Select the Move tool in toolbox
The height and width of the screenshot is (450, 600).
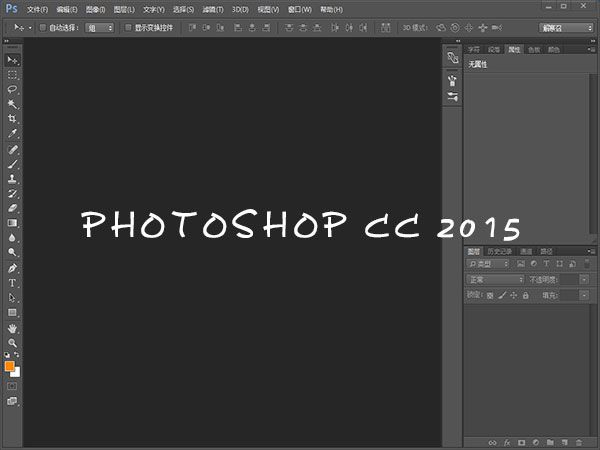pos(12,60)
